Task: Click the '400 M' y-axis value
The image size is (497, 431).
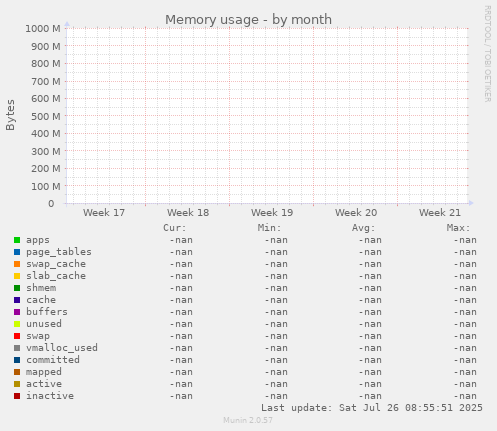Action: (x=46, y=134)
